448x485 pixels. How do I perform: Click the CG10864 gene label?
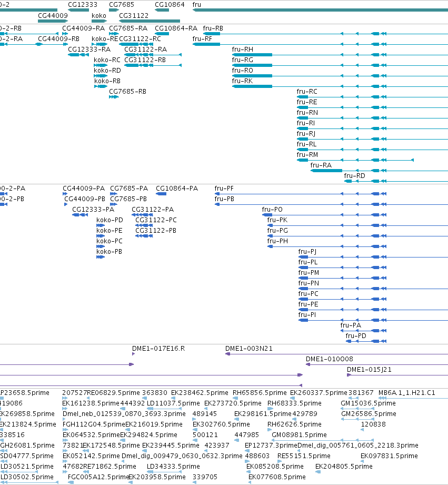coord(170,5)
